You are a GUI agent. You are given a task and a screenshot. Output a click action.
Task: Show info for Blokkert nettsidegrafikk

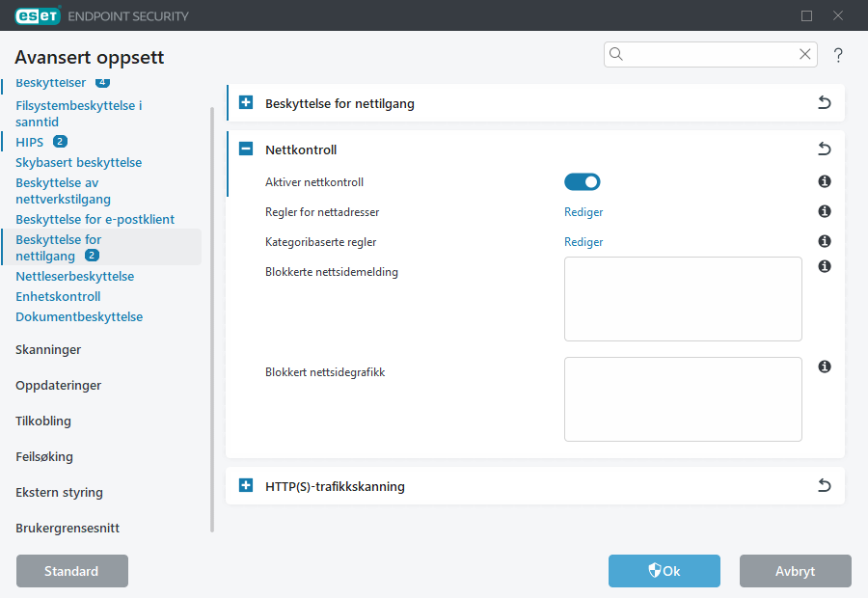coord(825,367)
